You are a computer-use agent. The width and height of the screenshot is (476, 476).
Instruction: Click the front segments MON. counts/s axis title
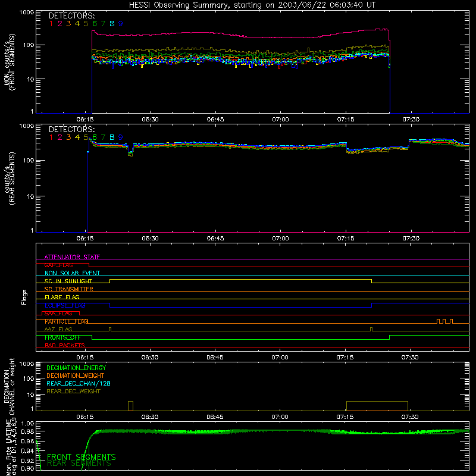pyautogui.click(x=9, y=62)
